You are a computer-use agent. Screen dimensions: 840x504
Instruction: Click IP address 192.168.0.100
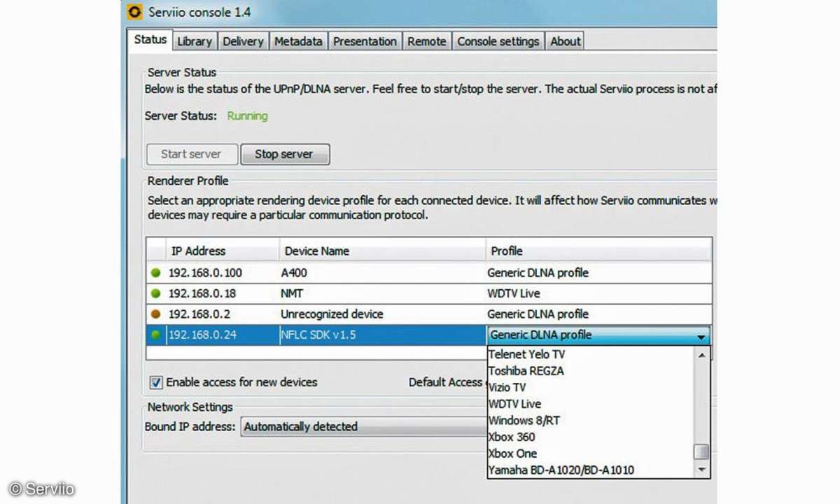pyautogui.click(x=205, y=273)
